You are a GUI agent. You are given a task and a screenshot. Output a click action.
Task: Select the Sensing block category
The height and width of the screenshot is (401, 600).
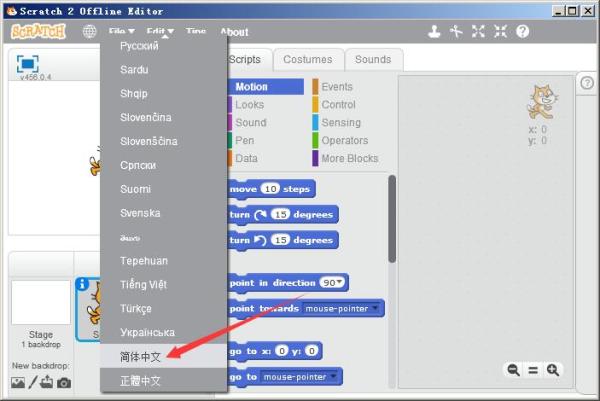(341, 123)
